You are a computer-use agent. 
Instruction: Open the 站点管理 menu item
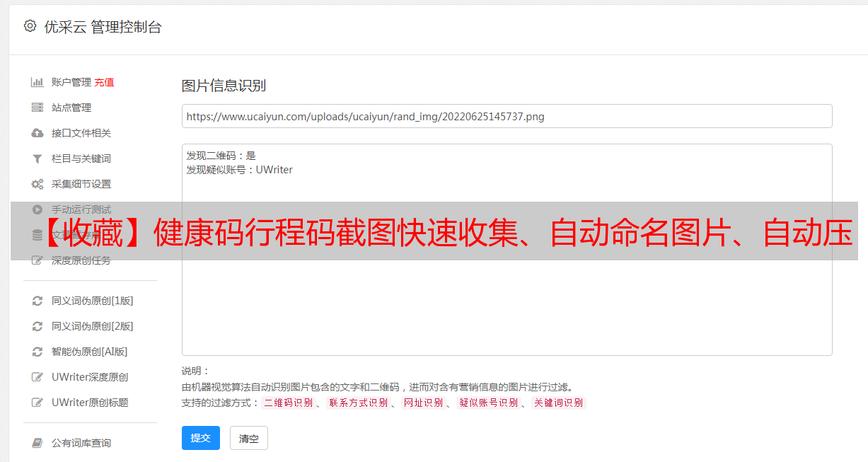click(71, 108)
